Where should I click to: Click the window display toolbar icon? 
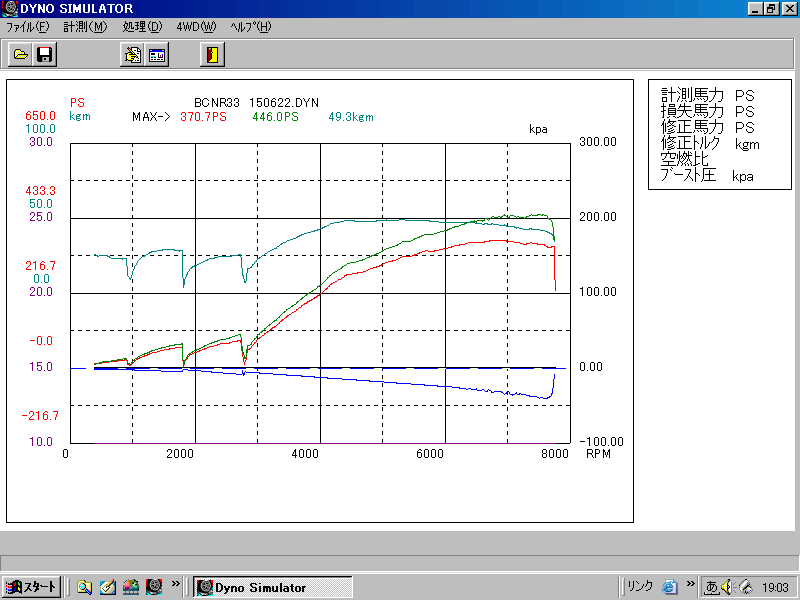157,55
